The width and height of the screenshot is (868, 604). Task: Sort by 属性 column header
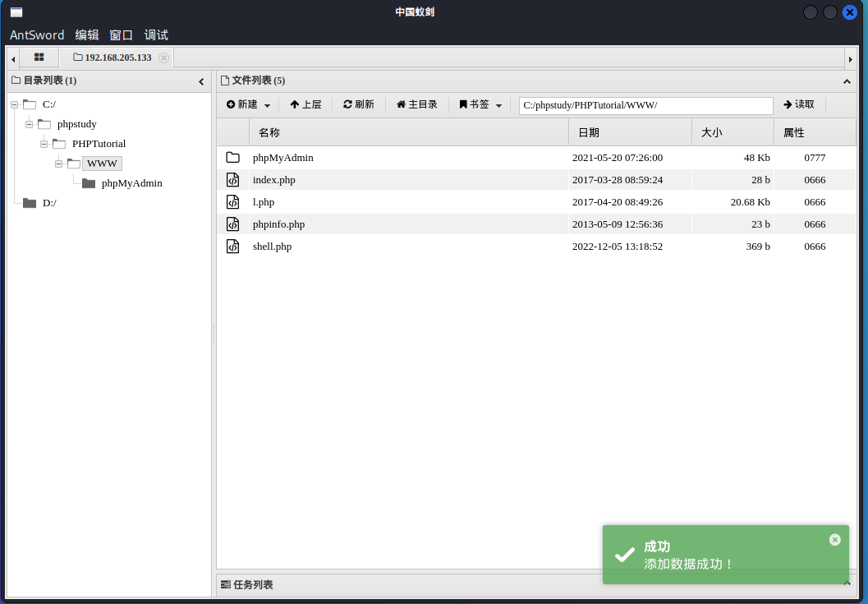click(815, 132)
